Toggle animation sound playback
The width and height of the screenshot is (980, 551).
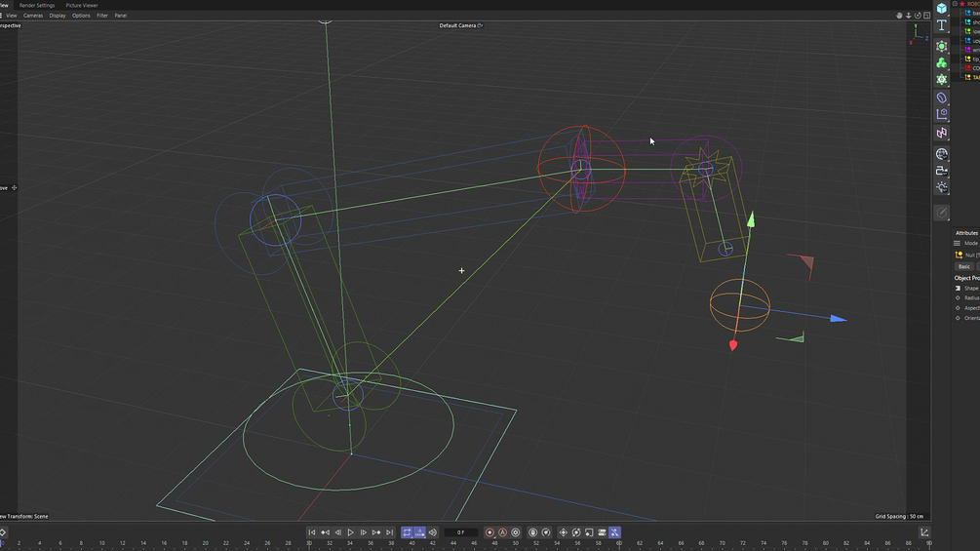coord(433,532)
